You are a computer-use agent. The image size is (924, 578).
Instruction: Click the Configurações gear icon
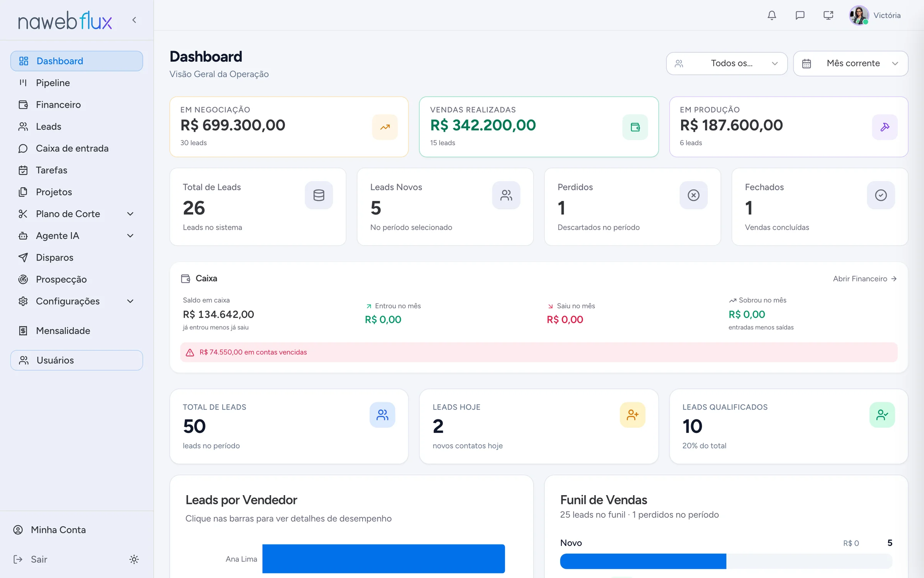pyautogui.click(x=23, y=301)
